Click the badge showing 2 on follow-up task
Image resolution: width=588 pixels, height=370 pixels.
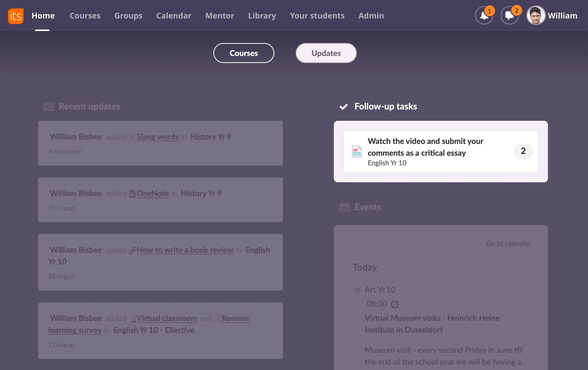[523, 151]
